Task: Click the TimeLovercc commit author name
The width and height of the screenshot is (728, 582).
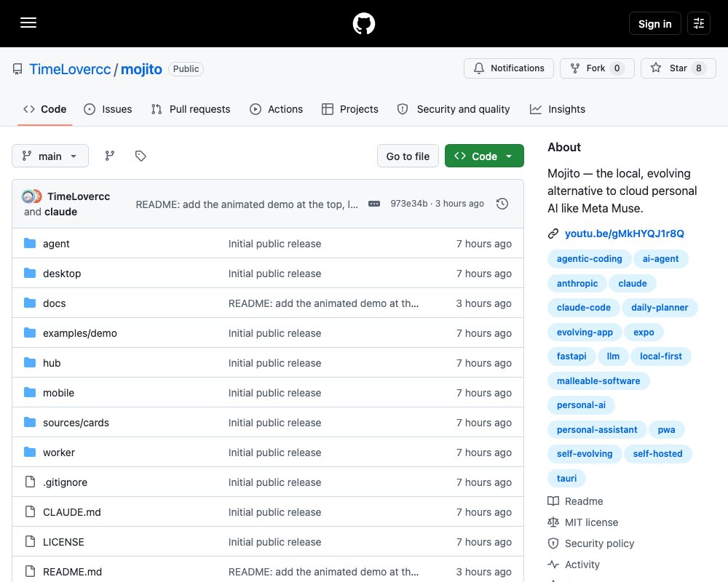Action: pyautogui.click(x=79, y=196)
